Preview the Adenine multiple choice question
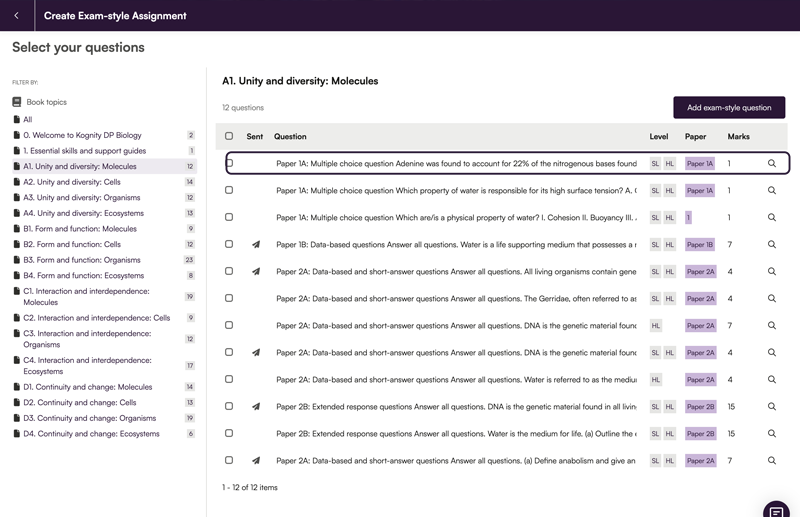The width and height of the screenshot is (800, 517). click(x=771, y=163)
